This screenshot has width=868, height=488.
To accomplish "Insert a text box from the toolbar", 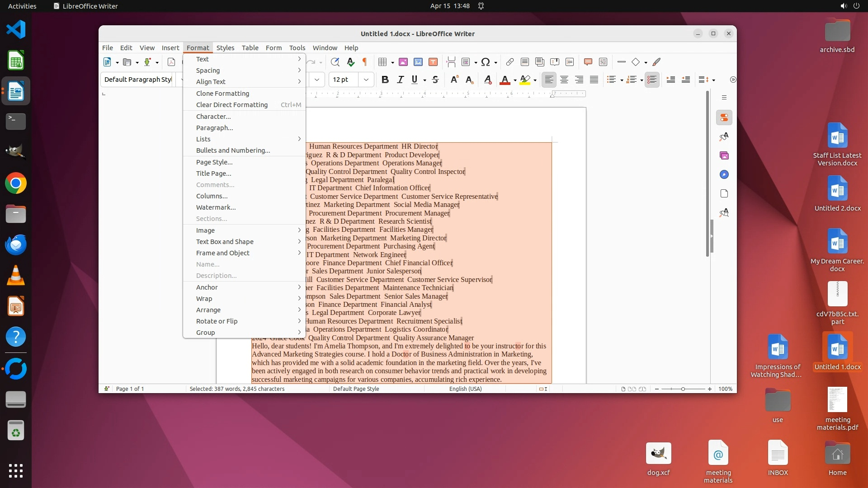I will (x=433, y=62).
